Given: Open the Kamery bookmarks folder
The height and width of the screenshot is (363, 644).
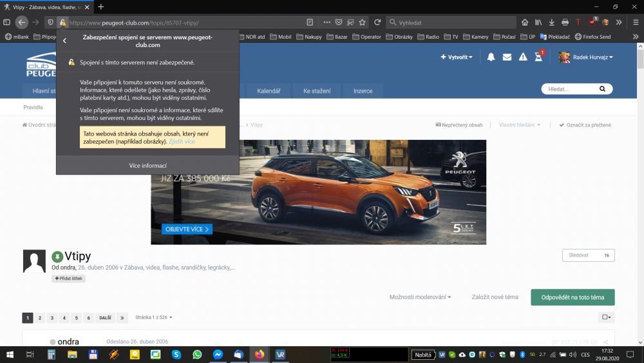Looking at the screenshot, I should pyautogui.click(x=476, y=37).
